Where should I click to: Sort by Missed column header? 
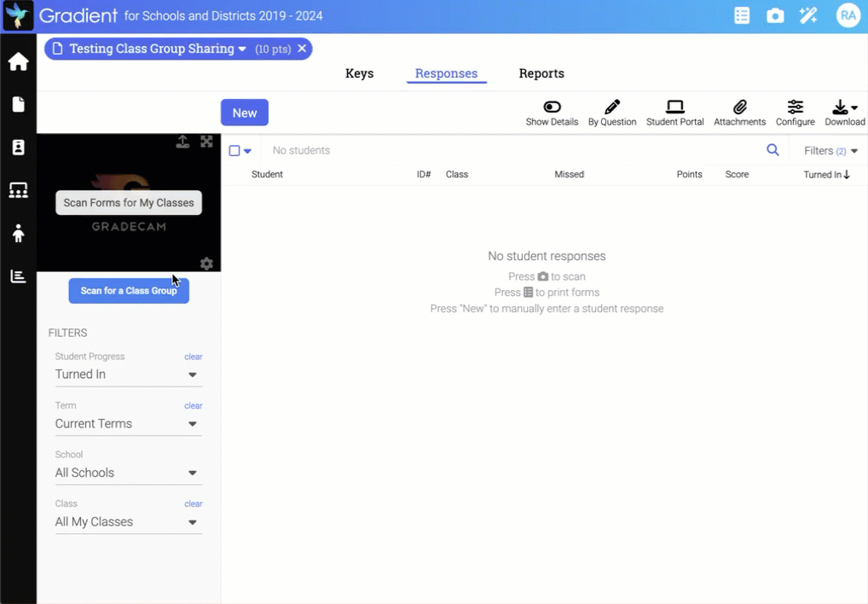pos(569,174)
